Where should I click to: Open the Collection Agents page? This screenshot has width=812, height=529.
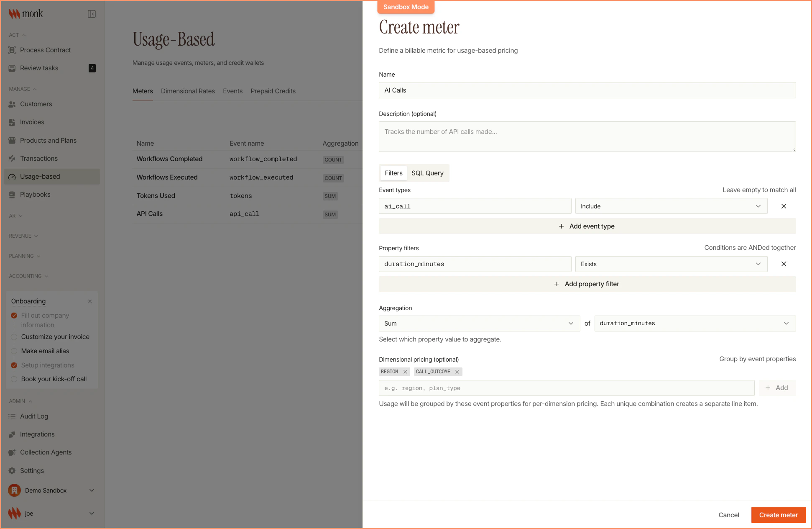(46, 452)
